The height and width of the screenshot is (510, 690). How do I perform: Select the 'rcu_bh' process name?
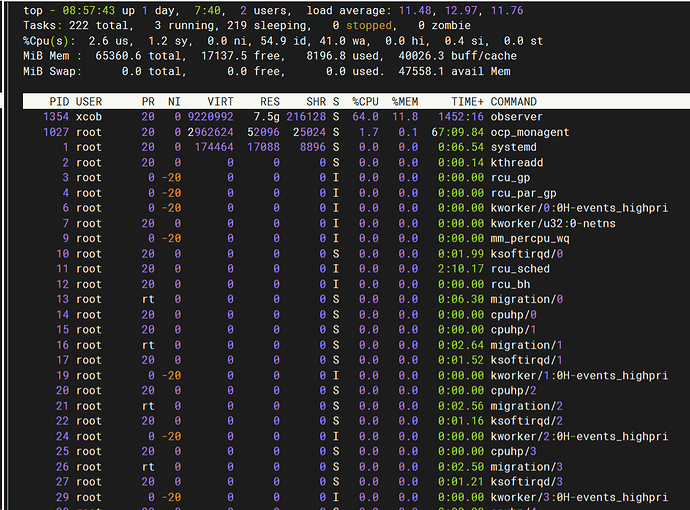click(x=510, y=284)
